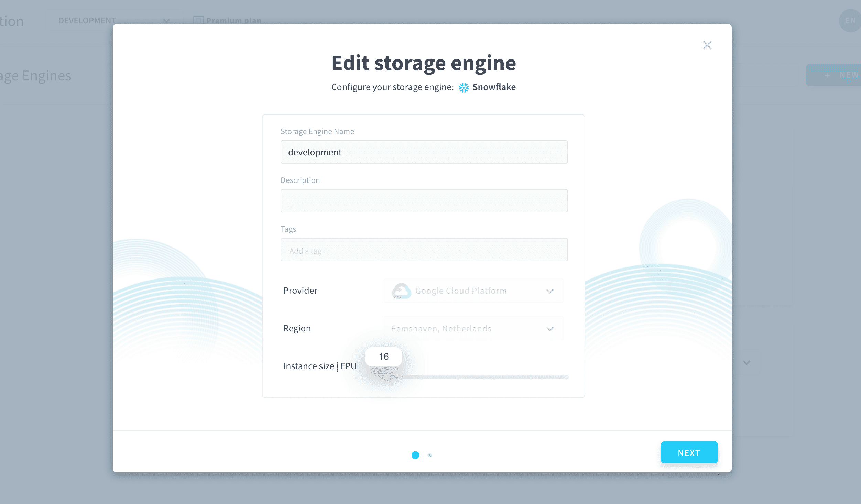The height and width of the screenshot is (504, 861).
Task: Set slider to the last FPU stop
Action: tap(566, 377)
